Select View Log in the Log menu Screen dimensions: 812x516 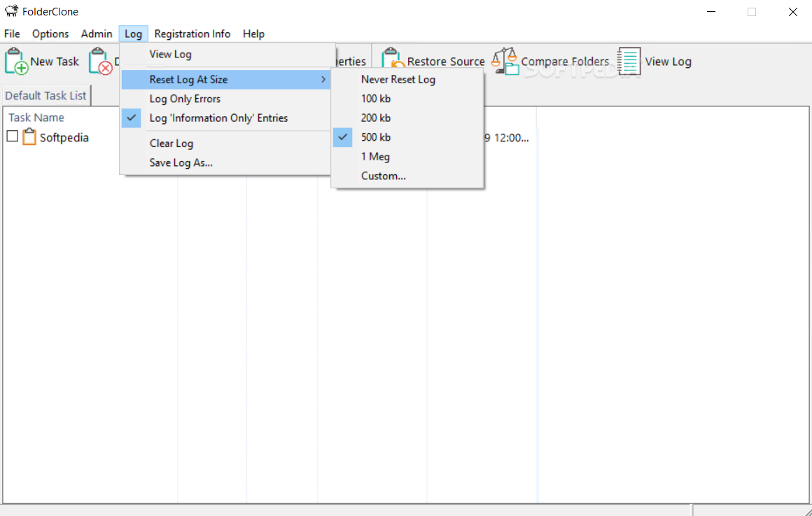pyautogui.click(x=226, y=55)
